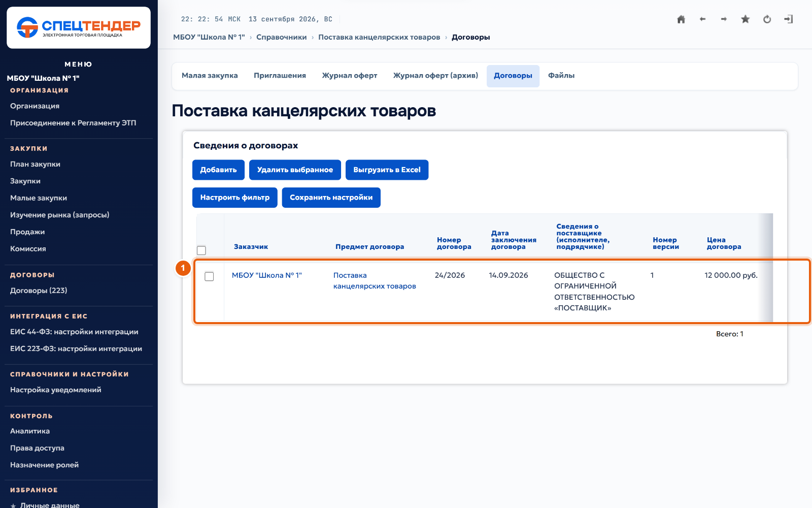Screen dimensions: 812x508
Task: Tick checkbox for contract 24/2026 row
Action: point(209,276)
